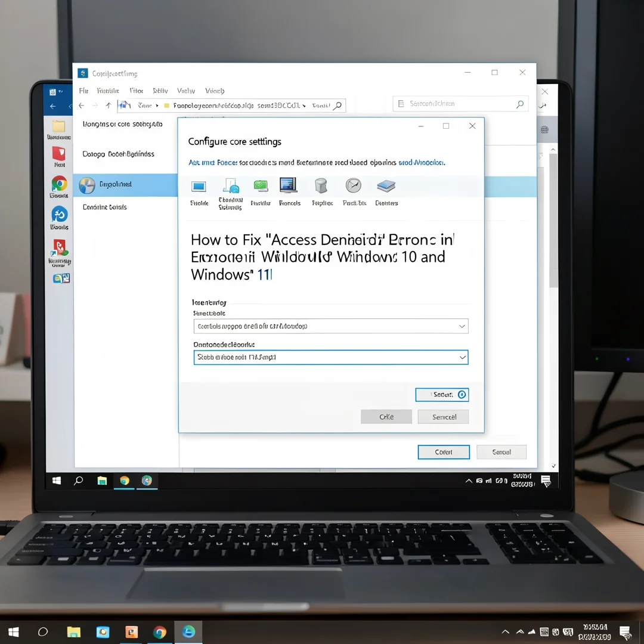Click the forward arrow next to the back arrow
This screenshot has height=644, width=644.
(x=95, y=106)
